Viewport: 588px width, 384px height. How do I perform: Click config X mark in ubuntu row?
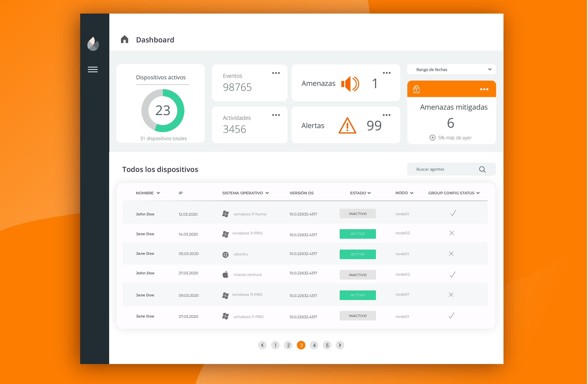[451, 254]
